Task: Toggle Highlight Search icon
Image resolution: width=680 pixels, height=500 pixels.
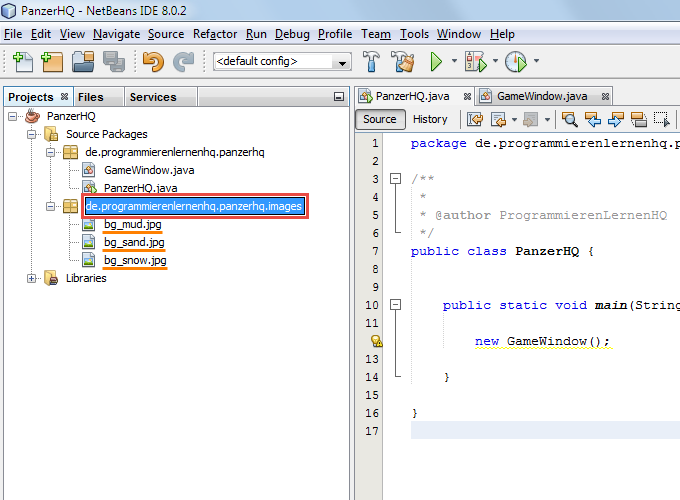Action: (x=638, y=119)
